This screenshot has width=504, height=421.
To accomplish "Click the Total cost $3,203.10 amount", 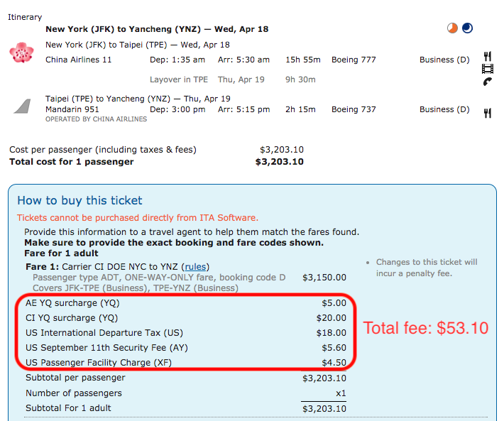I will 279,162.
